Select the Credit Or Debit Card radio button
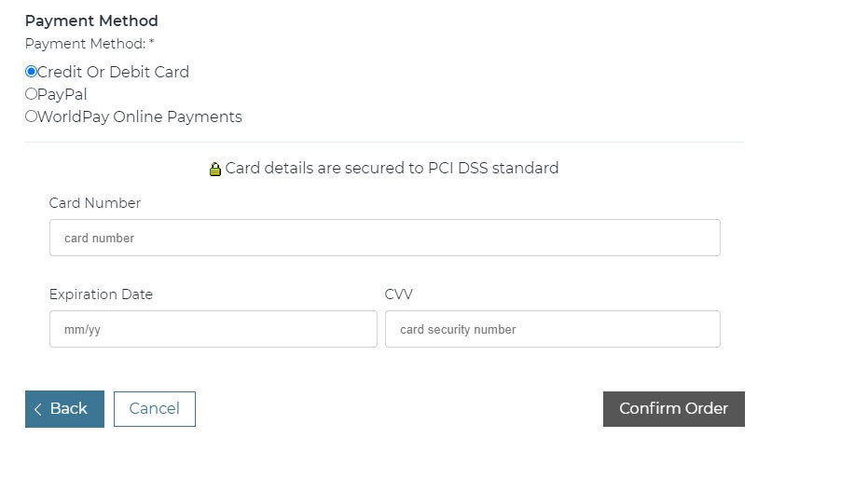The image size is (868, 479). coord(31,72)
